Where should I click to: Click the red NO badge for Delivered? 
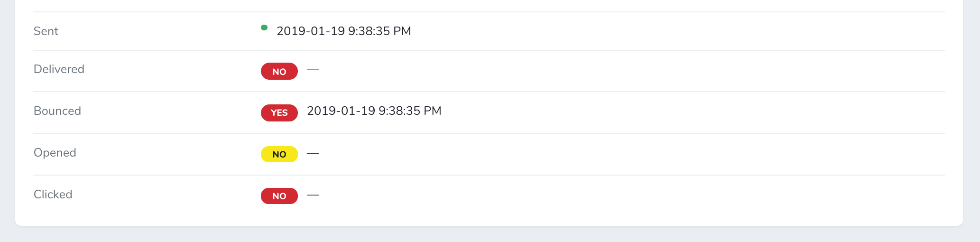click(x=279, y=71)
